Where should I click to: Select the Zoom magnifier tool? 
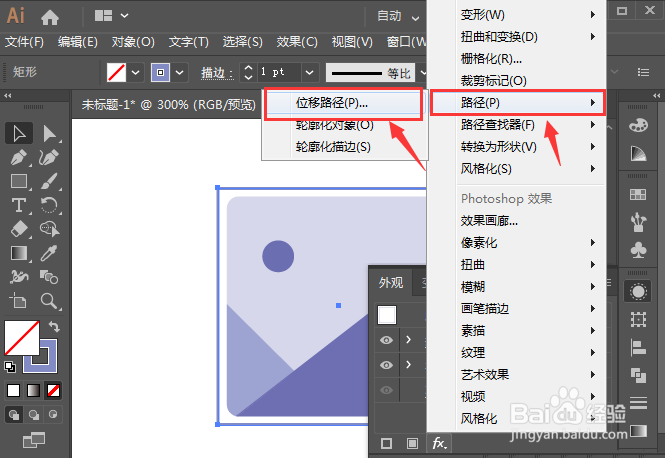[x=50, y=301]
